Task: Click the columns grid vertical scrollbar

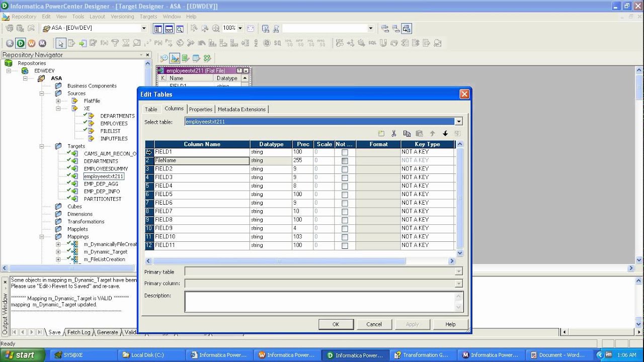Action: pos(460,199)
